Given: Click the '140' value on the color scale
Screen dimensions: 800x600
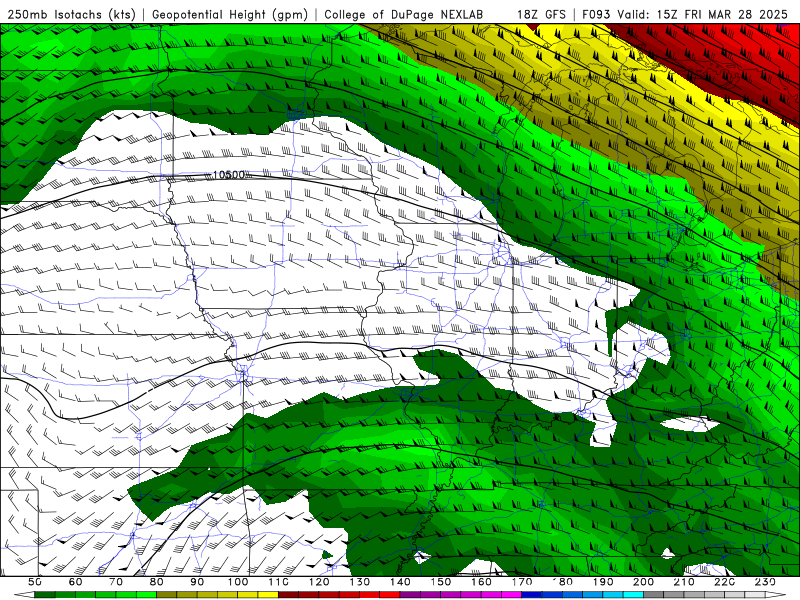Looking at the screenshot, I should [400, 582].
